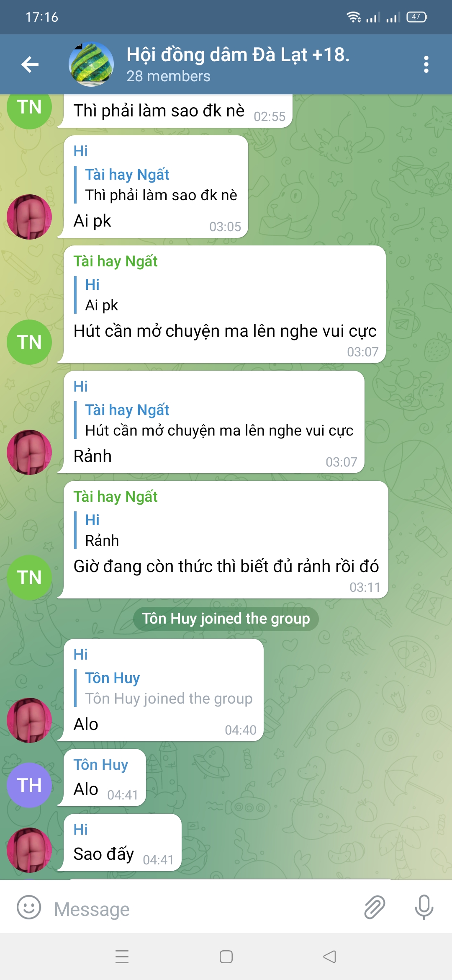452x980 pixels.
Task: Tap the green TN avatar beside 03:07 message
Action: click(x=29, y=342)
